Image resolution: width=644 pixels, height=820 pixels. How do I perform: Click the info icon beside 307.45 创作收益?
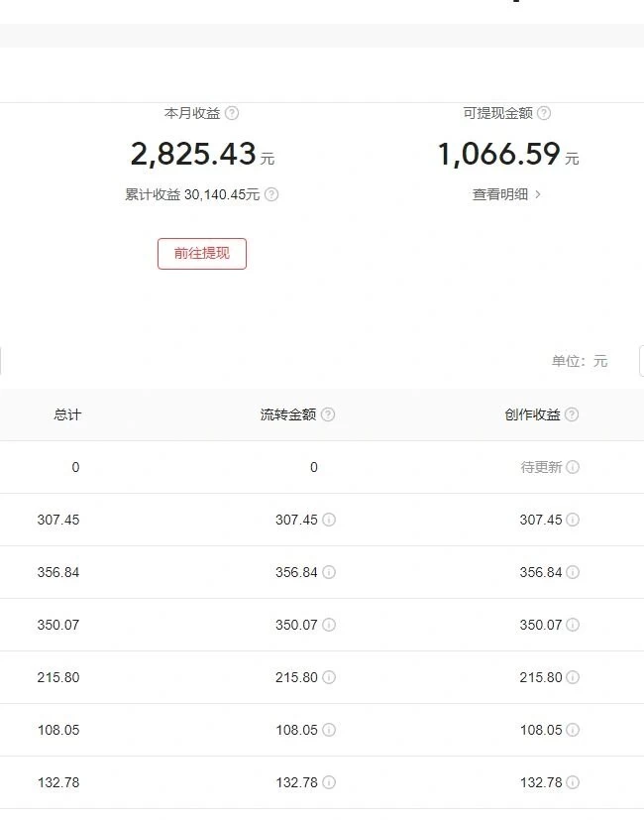point(571,520)
